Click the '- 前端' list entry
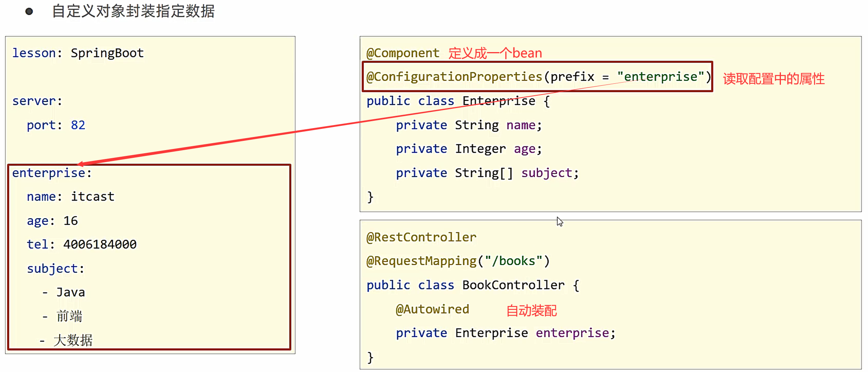Viewport: 868px width, 372px height. tap(62, 316)
